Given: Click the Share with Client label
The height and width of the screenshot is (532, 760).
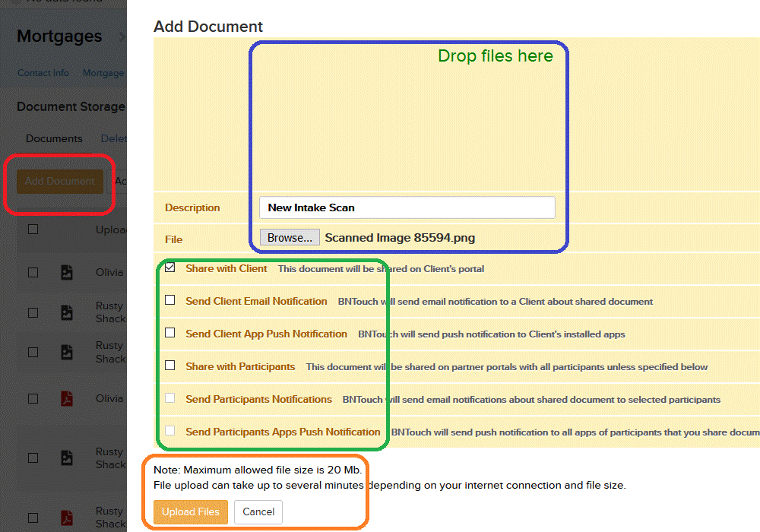Looking at the screenshot, I should click(x=226, y=268).
